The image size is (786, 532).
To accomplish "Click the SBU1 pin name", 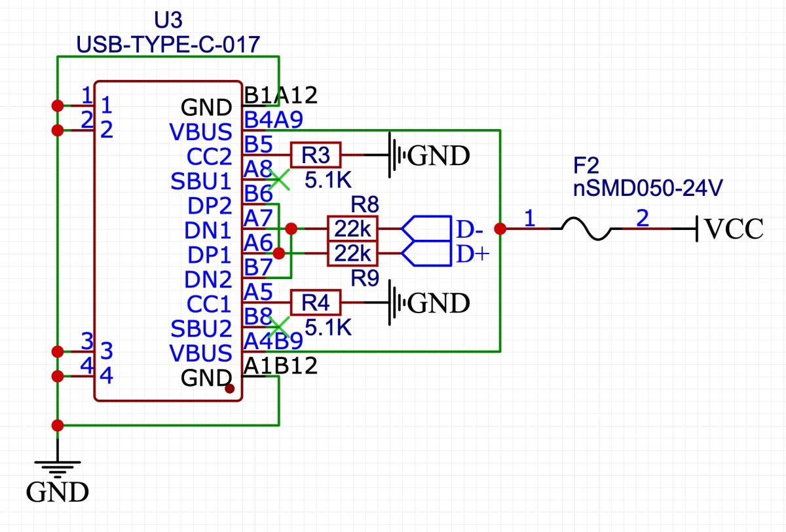I will point(202,181).
